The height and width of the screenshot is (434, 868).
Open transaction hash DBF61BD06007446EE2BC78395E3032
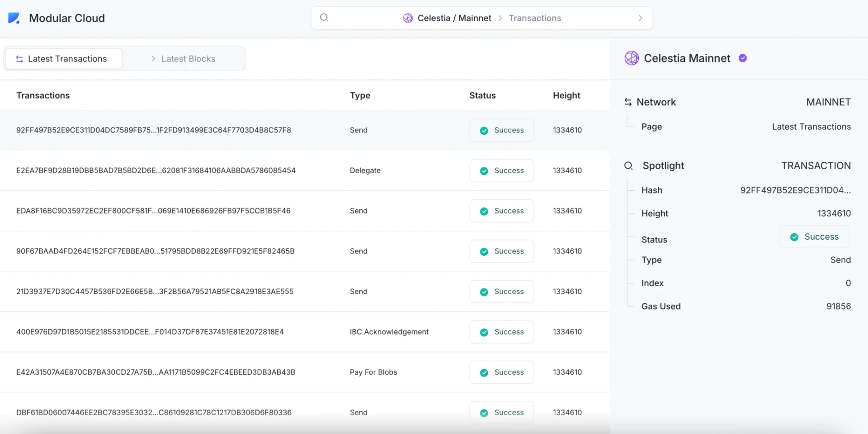pos(154,412)
